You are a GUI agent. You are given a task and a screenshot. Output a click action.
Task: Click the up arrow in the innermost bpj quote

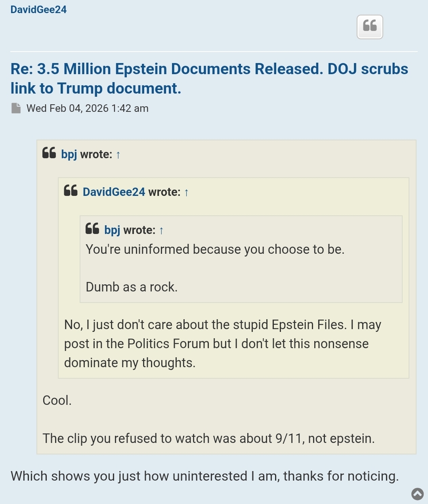pos(161,230)
